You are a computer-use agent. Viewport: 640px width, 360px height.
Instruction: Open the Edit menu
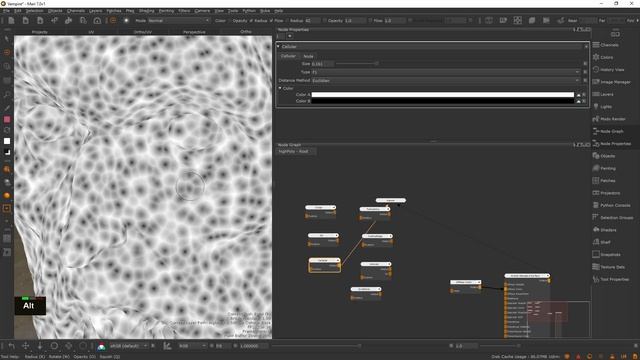(18, 11)
